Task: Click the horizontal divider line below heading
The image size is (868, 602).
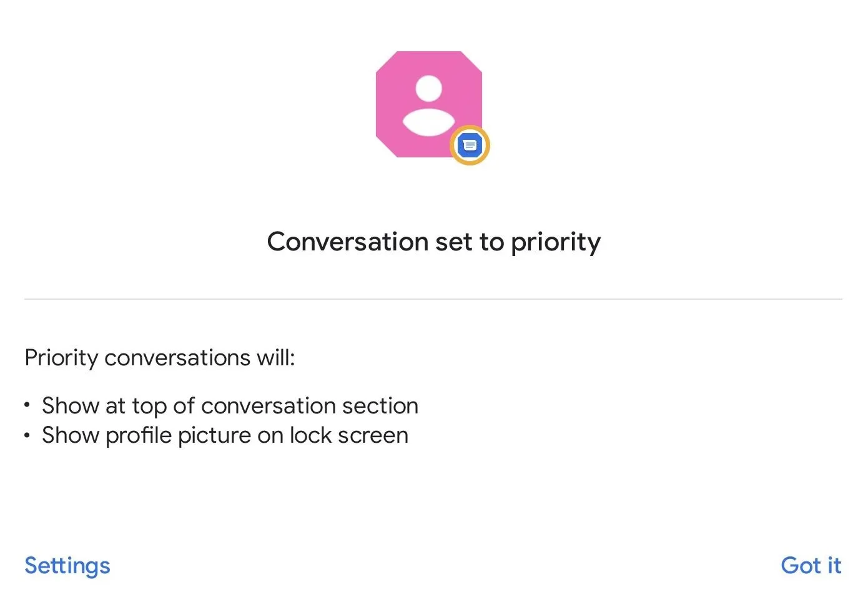Action: point(433,299)
